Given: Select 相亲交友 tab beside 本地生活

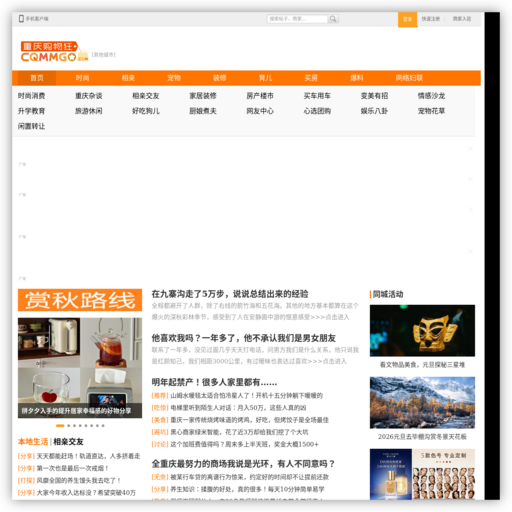Looking at the screenshot, I should (x=68, y=442).
